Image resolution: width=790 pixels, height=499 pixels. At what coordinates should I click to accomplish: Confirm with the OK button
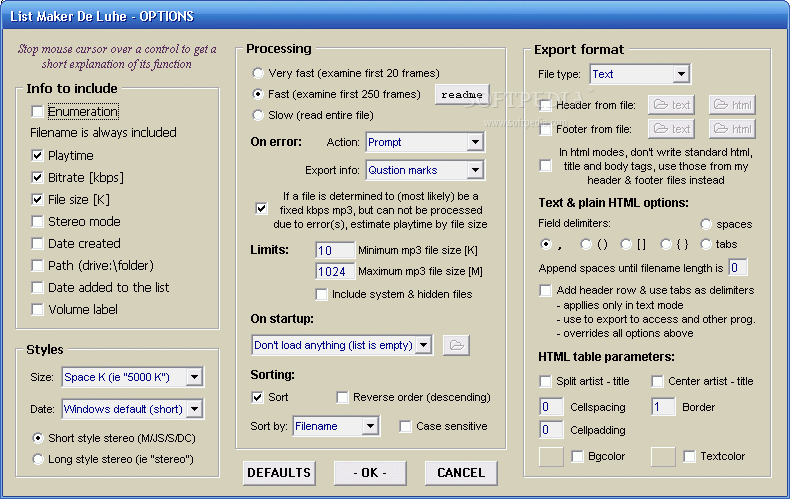370,473
